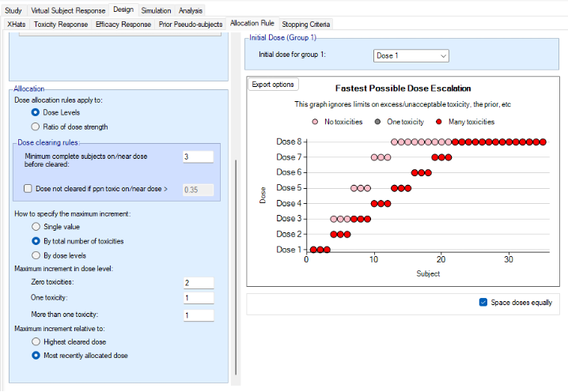
Task: Switch to the Analysis tab
Action: (190, 10)
